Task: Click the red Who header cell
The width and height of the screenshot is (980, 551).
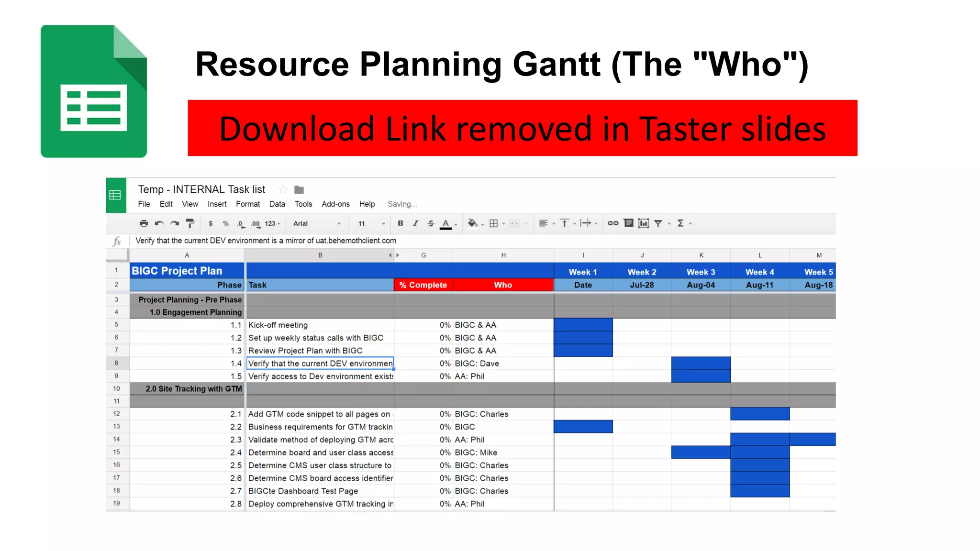Action: tap(503, 285)
